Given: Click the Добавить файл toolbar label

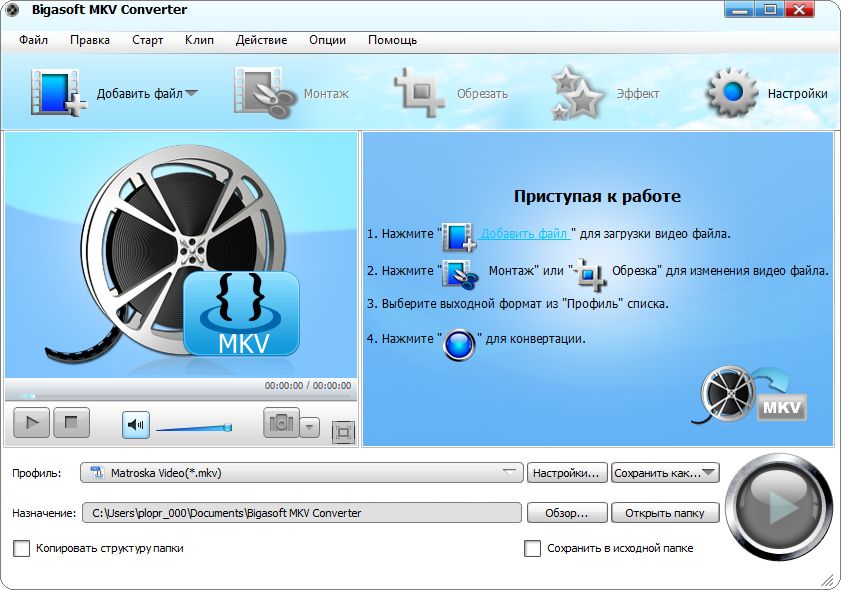Looking at the screenshot, I should pyautogui.click(x=139, y=93).
